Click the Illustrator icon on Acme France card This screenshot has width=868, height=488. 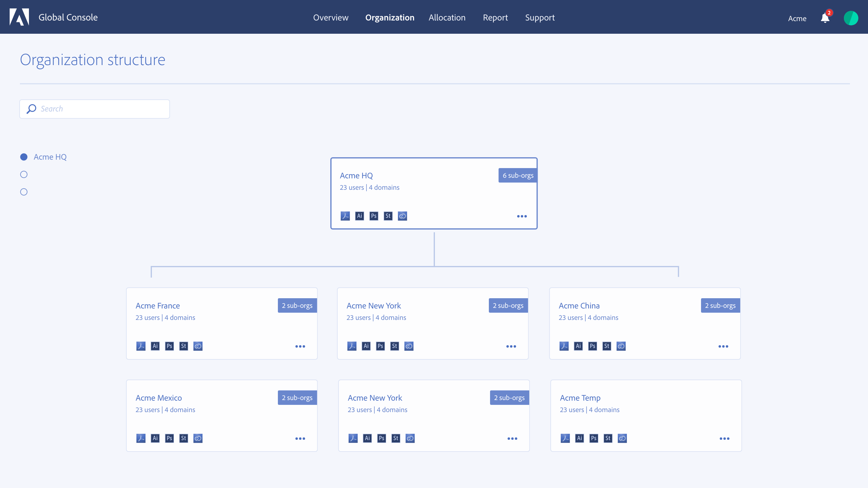[x=155, y=346]
